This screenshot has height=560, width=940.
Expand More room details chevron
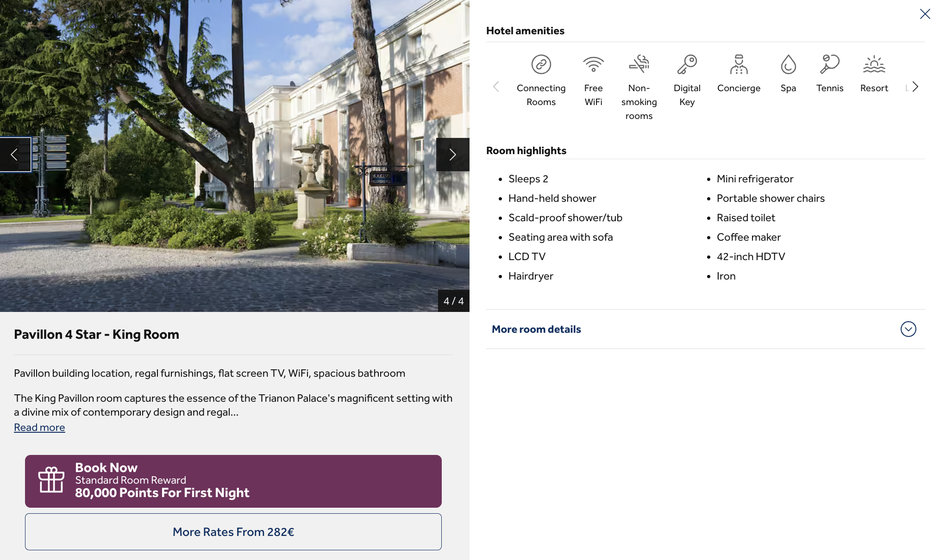tap(908, 329)
